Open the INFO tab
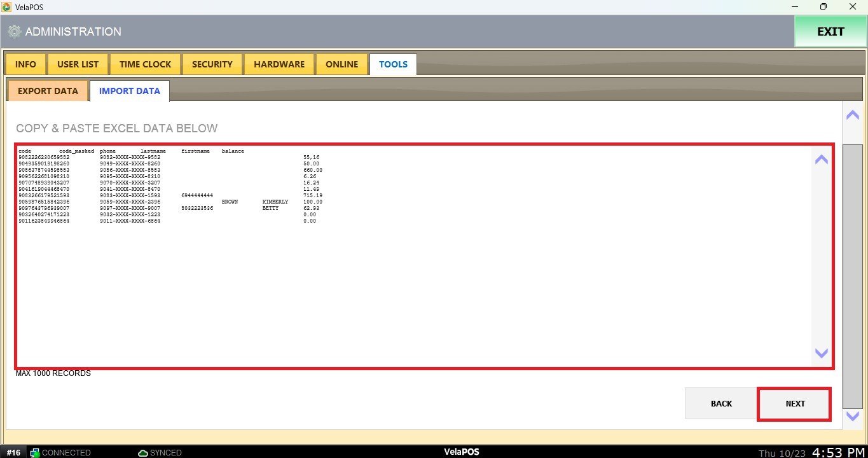The image size is (868, 458). (x=25, y=64)
